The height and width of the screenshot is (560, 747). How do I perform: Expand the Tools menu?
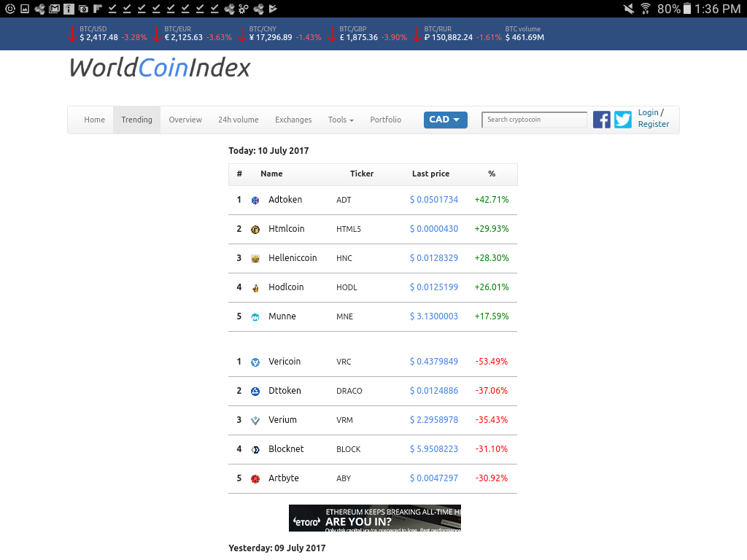pos(341,120)
